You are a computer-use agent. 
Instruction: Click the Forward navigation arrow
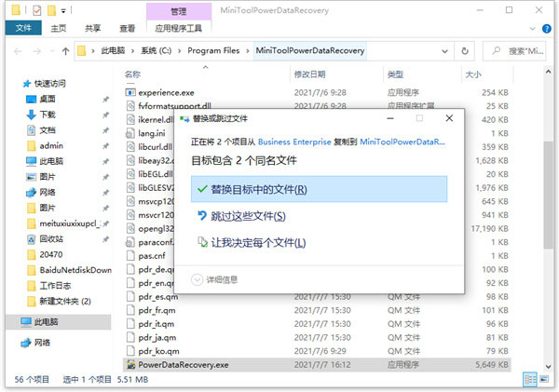37,51
